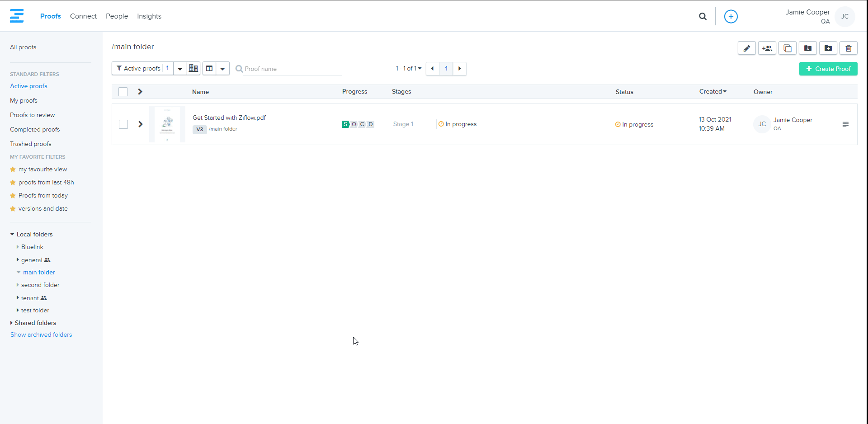
Task: Check the box for Get Started with Ziflow.pdf
Action: tap(123, 124)
